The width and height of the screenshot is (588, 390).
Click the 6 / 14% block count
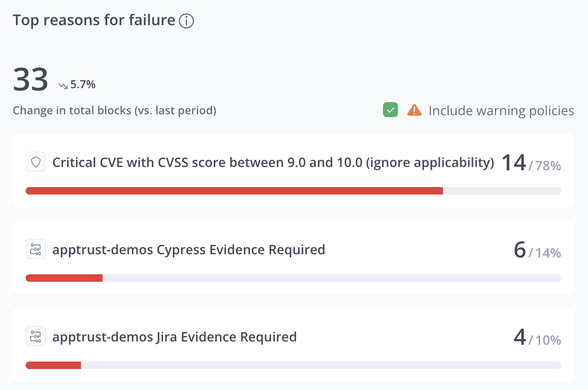click(x=537, y=251)
